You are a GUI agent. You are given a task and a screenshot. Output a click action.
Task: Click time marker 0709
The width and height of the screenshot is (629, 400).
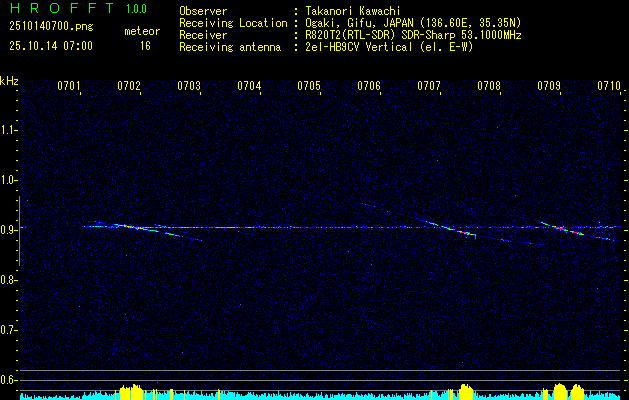(548, 85)
